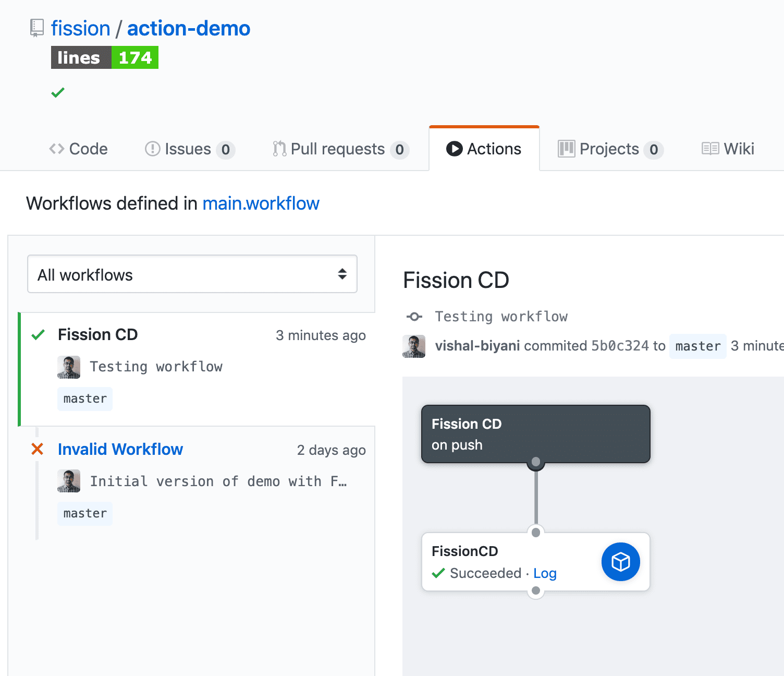Click the green success check on Fission CD run
This screenshot has height=676, width=784.
pos(37,334)
